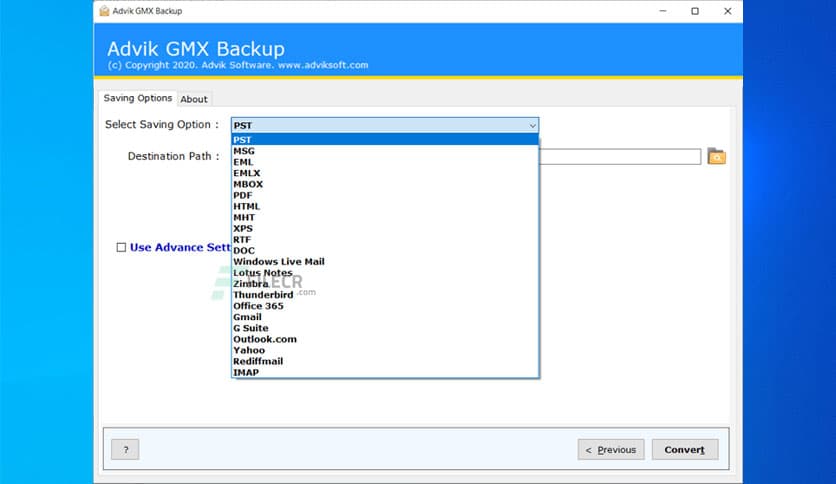Open the Saving Options tab
This screenshot has height=484, width=836.
point(138,98)
